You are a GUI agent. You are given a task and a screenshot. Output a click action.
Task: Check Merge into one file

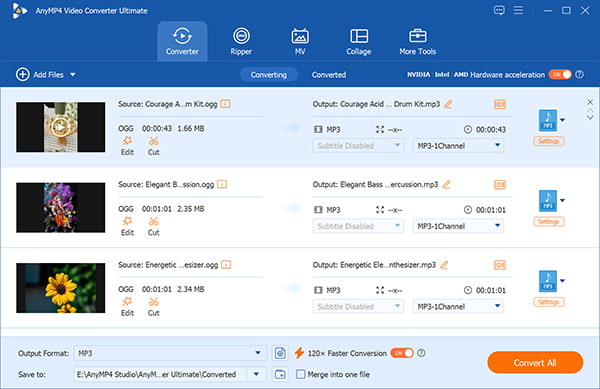click(301, 374)
